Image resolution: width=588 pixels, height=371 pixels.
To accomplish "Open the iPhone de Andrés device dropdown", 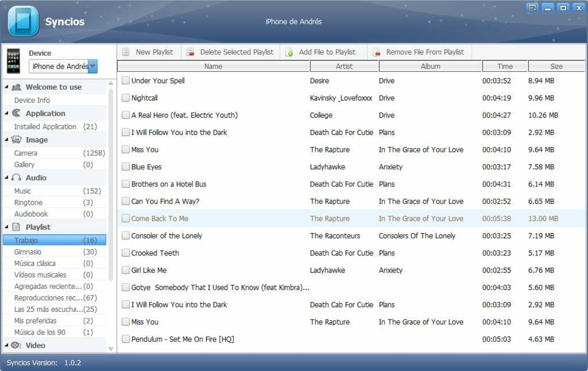I will point(93,66).
